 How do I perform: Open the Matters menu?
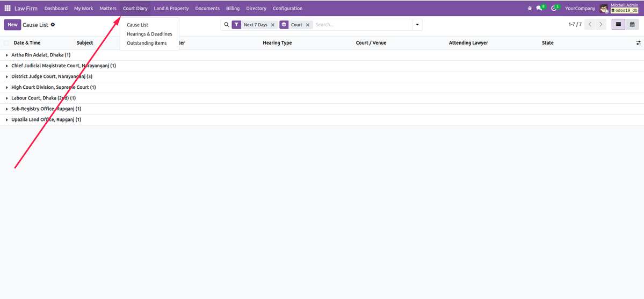(108, 8)
